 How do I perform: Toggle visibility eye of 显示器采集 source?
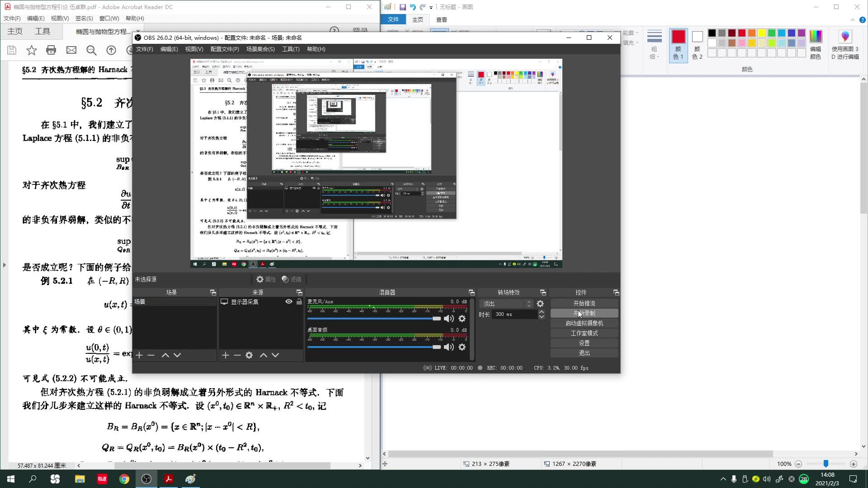[288, 301]
